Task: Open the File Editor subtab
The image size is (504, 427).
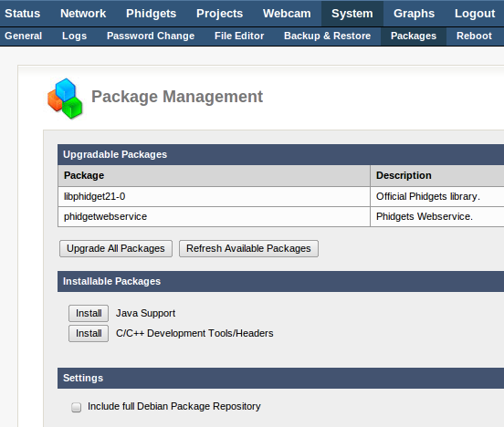Action: 239,36
